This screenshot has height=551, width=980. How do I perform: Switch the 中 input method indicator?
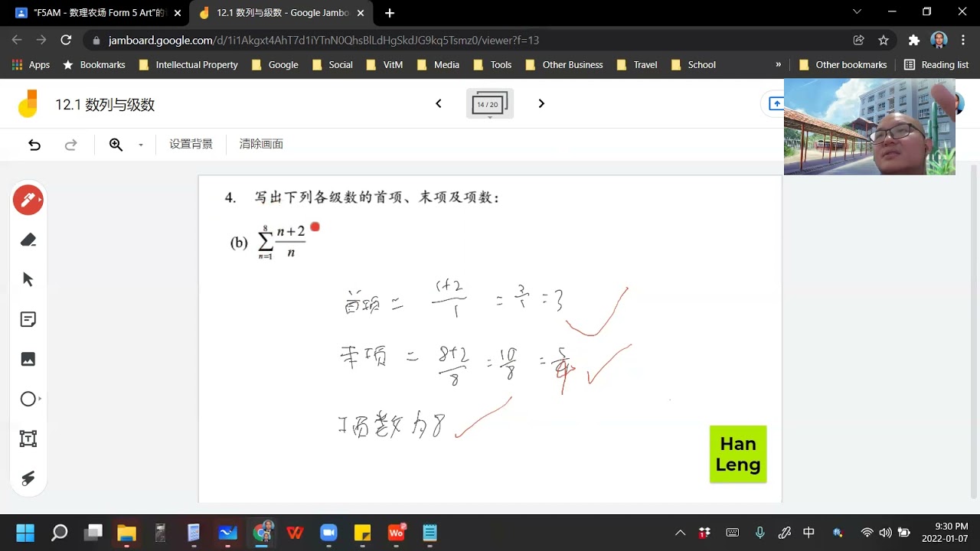[x=808, y=533]
